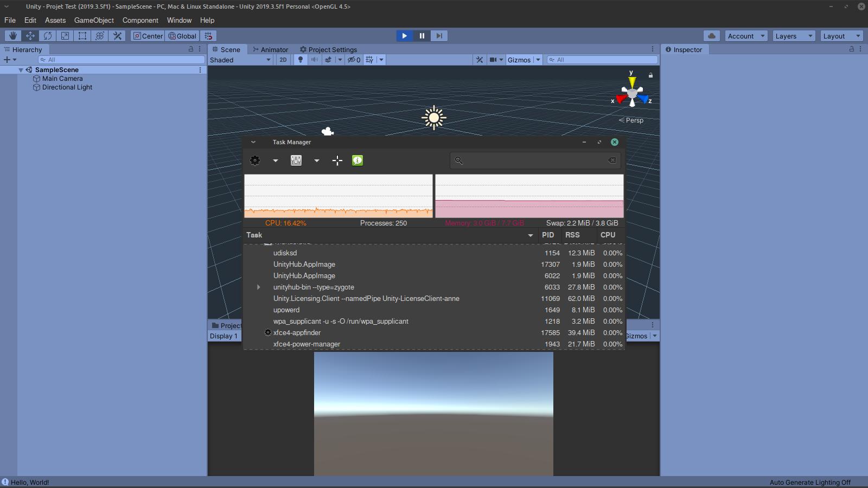This screenshot has height=488, width=868.
Task: Open the cloud services button
Action: tap(712, 36)
